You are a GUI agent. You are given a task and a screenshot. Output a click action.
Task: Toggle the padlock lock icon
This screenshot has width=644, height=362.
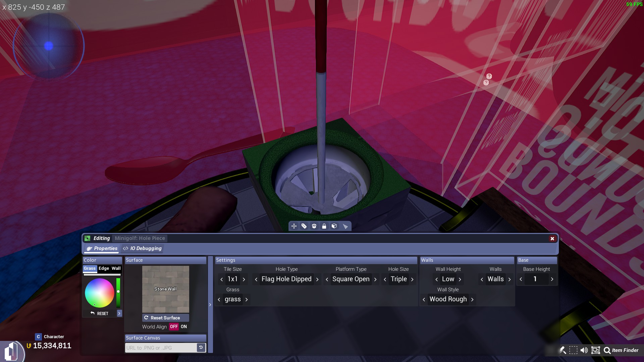pos(324,226)
